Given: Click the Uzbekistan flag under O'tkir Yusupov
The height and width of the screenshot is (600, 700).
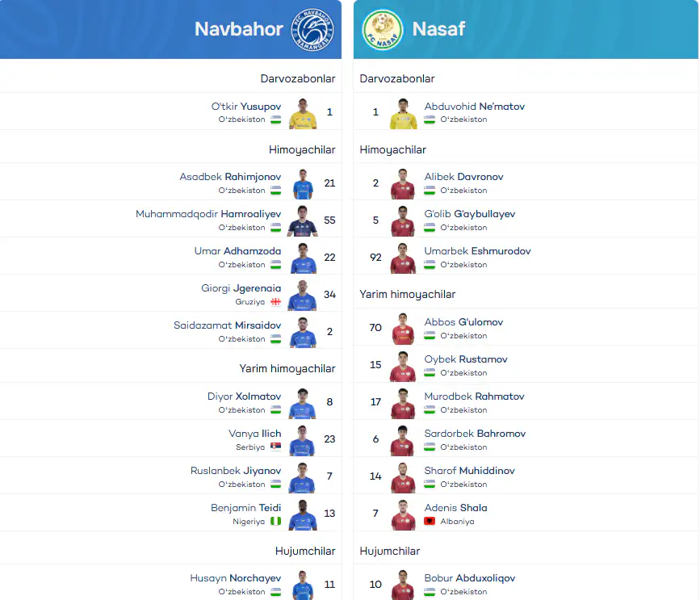Looking at the screenshot, I should 276,120.
